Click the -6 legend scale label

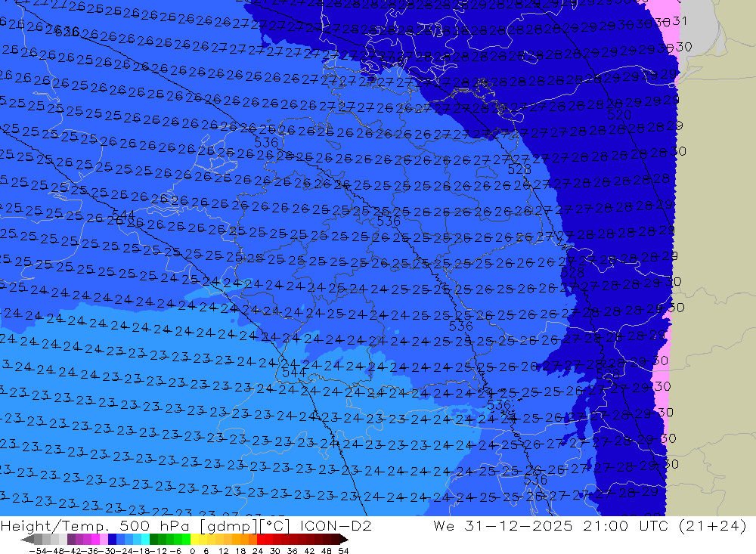[x=175, y=551]
